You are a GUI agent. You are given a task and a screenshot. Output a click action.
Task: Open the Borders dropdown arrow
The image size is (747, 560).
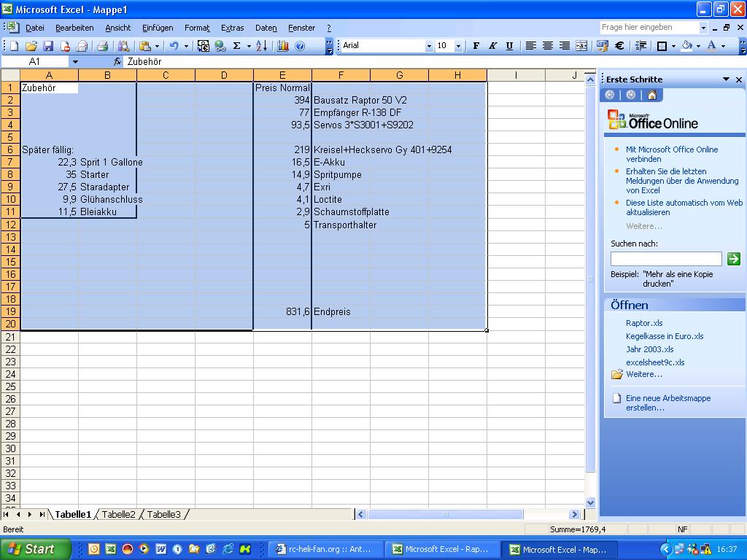(673, 46)
